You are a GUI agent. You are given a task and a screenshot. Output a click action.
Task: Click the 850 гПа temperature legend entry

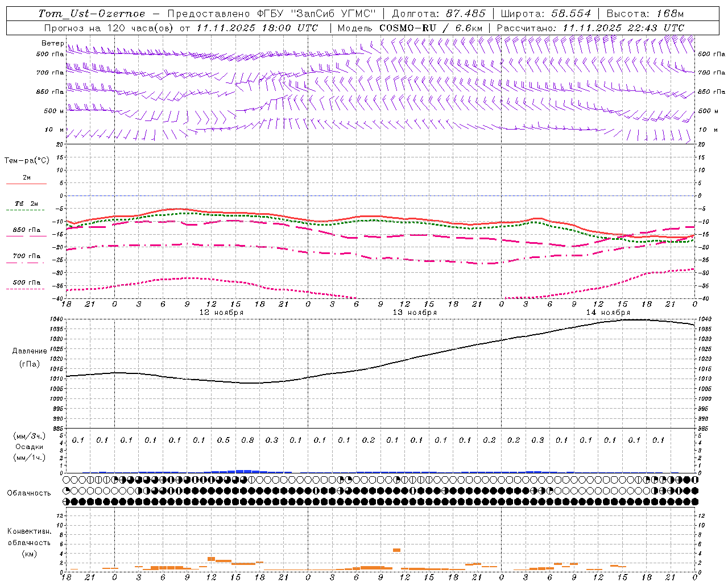[27, 230]
